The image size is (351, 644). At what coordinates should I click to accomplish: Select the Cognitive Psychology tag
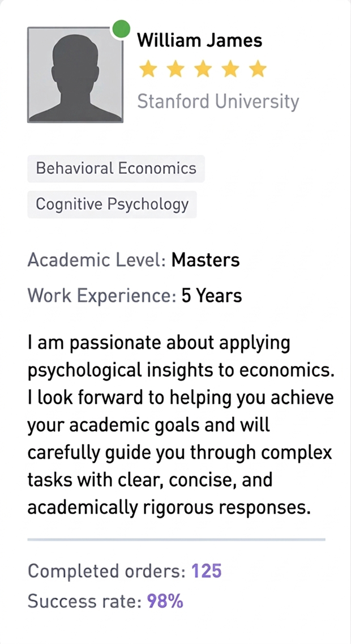112,204
